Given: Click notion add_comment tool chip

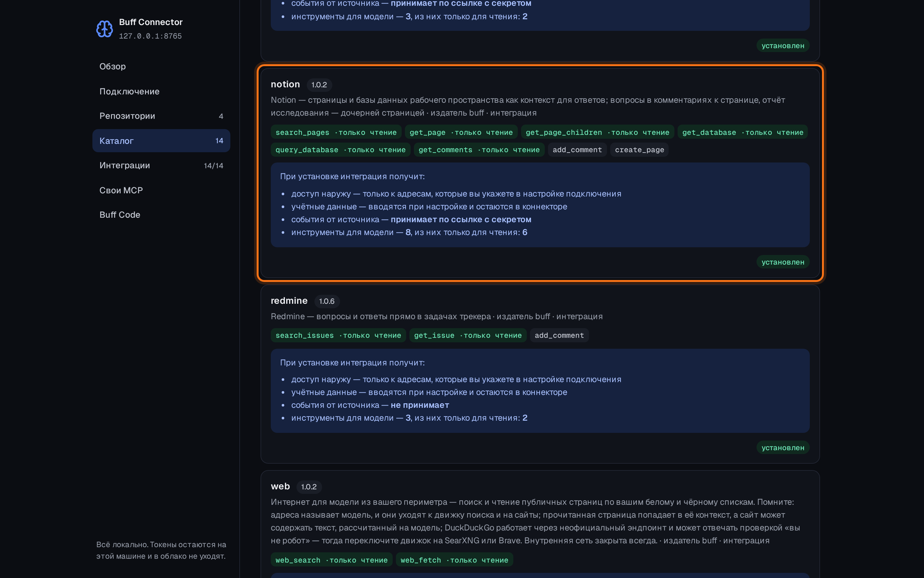Looking at the screenshot, I should [x=577, y=150].
